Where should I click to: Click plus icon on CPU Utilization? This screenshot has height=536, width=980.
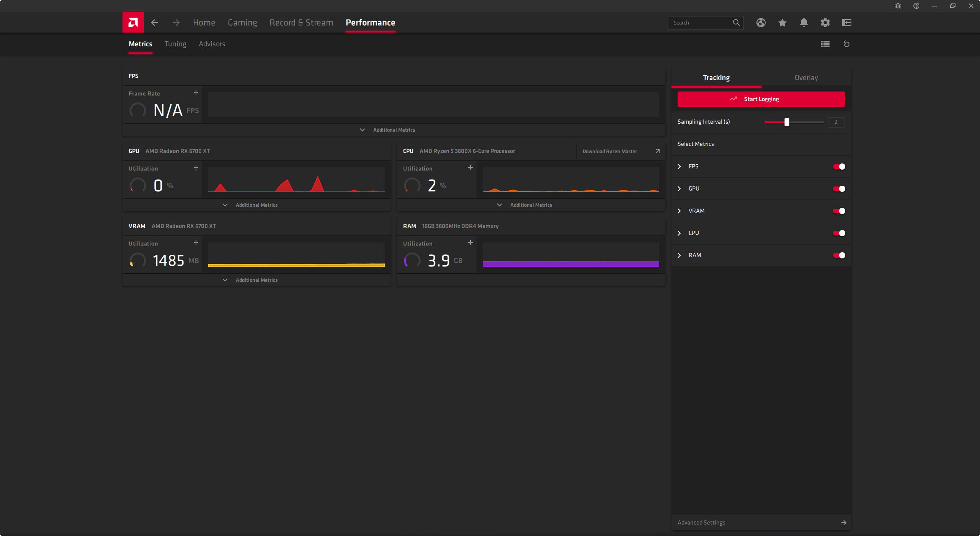pyautogui.click(x=470, y=167)
